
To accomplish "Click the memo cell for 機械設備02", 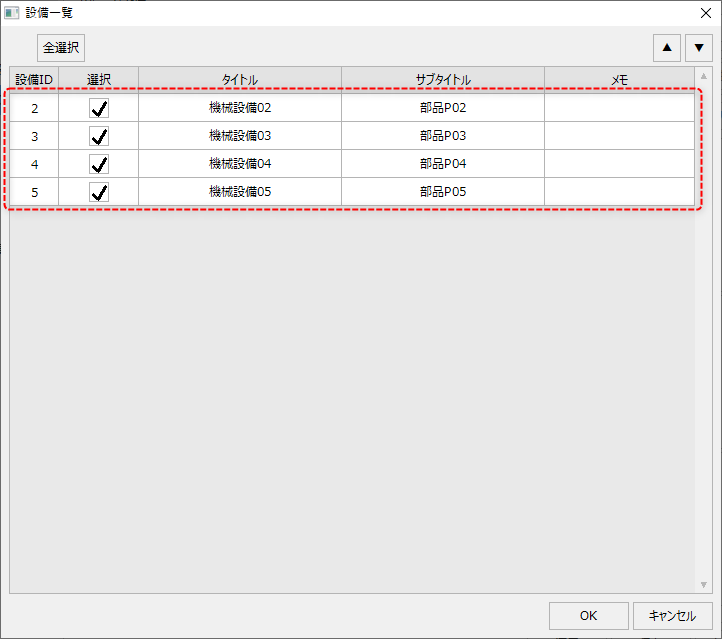I will click(619, 108).
